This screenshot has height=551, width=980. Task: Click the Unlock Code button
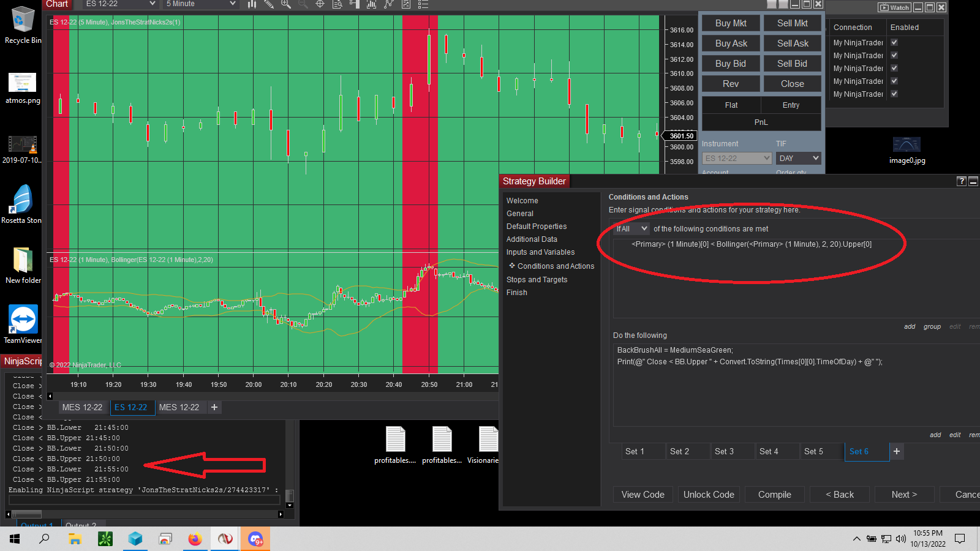(x=709, y=495)
